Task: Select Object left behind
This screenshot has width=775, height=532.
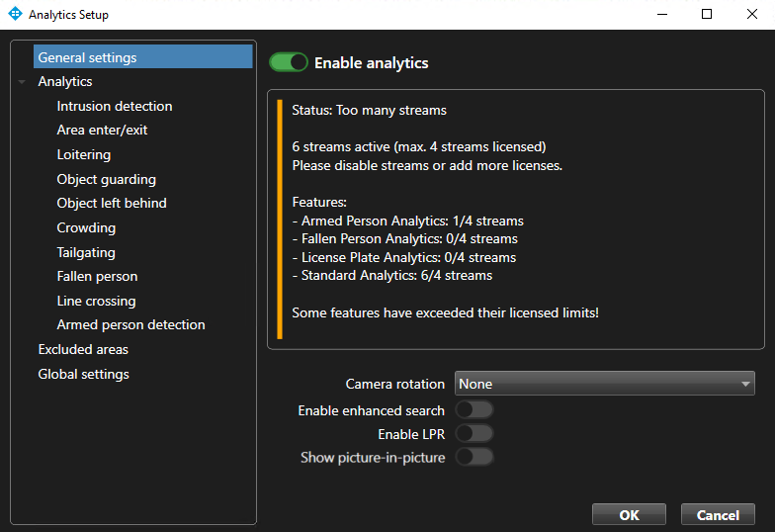Action: [112, 203]
